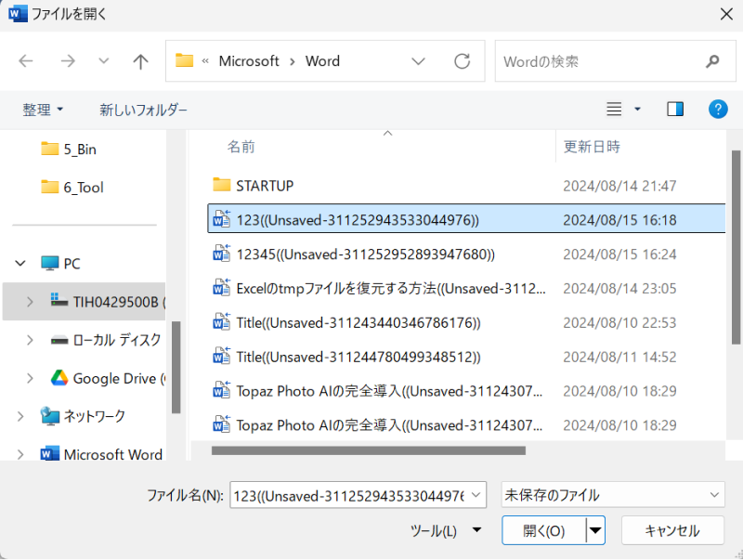Expand address bar history dropdown
743x560 pixels.
coord(418,61)
